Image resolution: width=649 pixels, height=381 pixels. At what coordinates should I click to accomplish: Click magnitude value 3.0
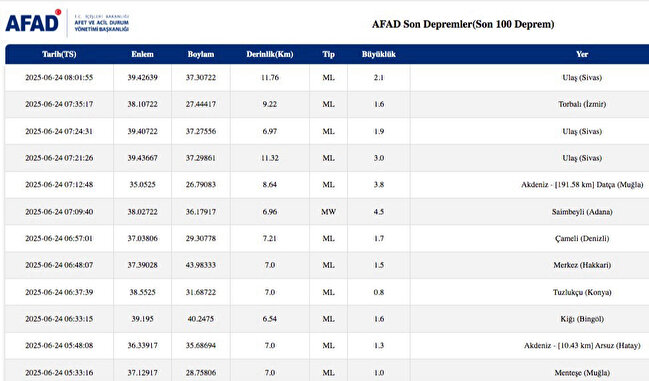pos(379,158)
